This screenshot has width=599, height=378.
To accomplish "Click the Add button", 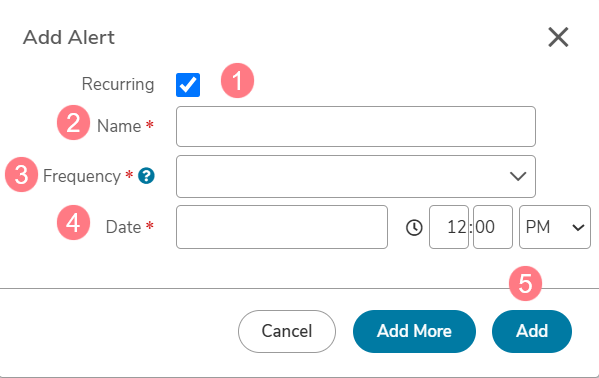I will pyautogui.click(x=532, y=331).
